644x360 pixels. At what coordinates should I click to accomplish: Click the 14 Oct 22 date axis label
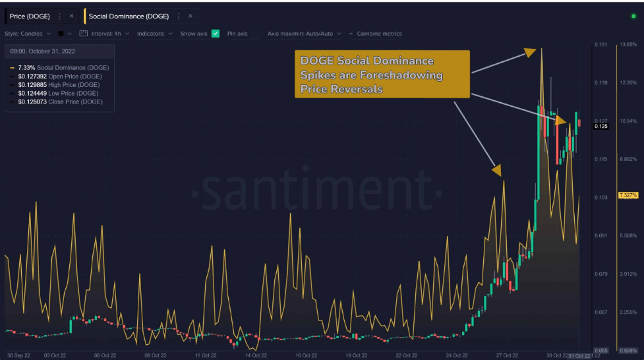click(x=256, y=355)
